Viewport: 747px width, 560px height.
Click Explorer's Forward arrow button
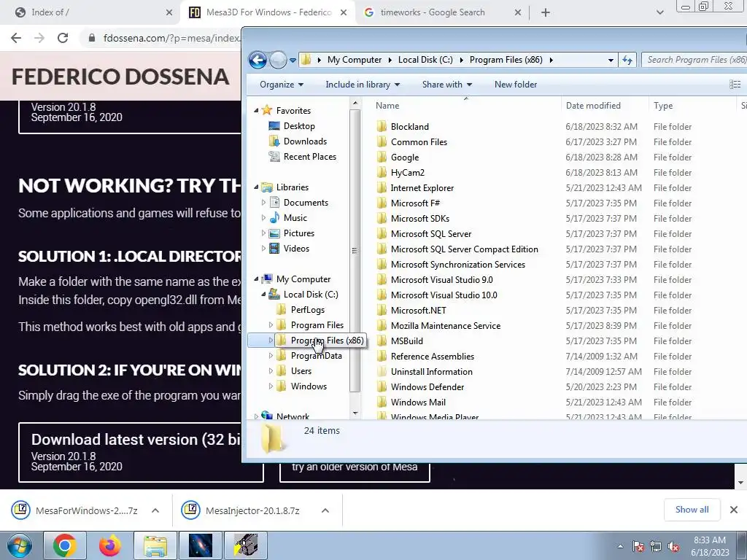tap(278, 60)
